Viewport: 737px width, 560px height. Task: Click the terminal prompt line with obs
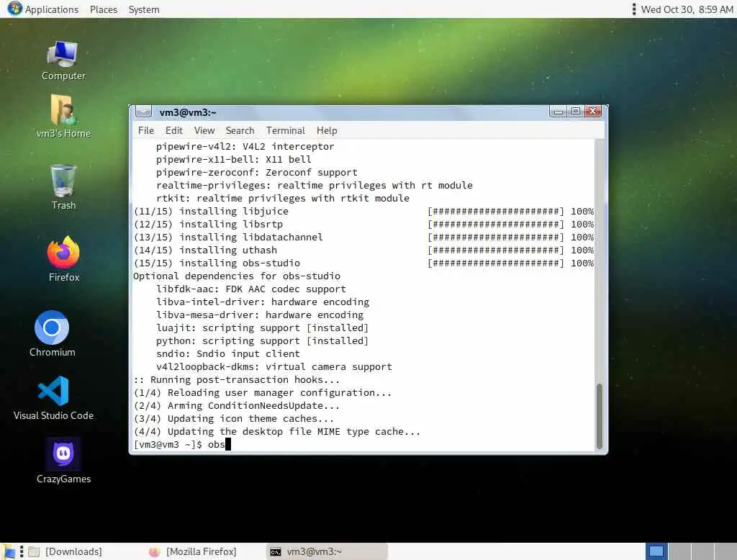pos(182,444)
